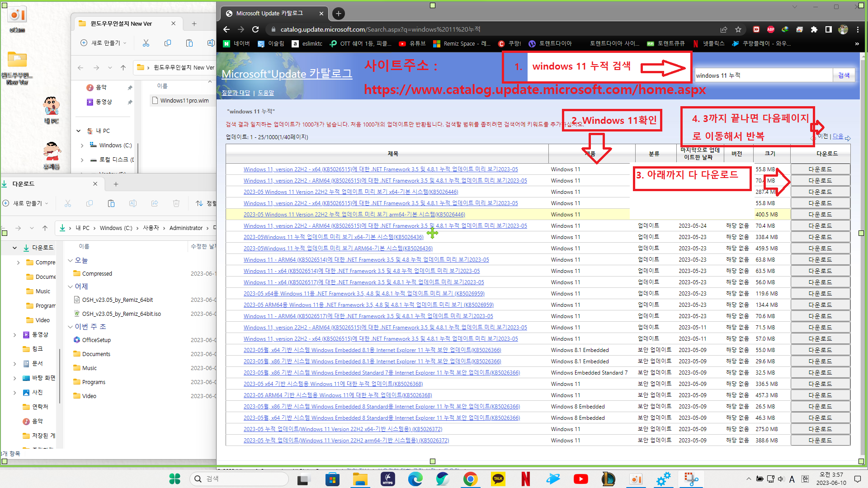
Task: Click the Chrome reload page icon
Action: pos(255,29)
